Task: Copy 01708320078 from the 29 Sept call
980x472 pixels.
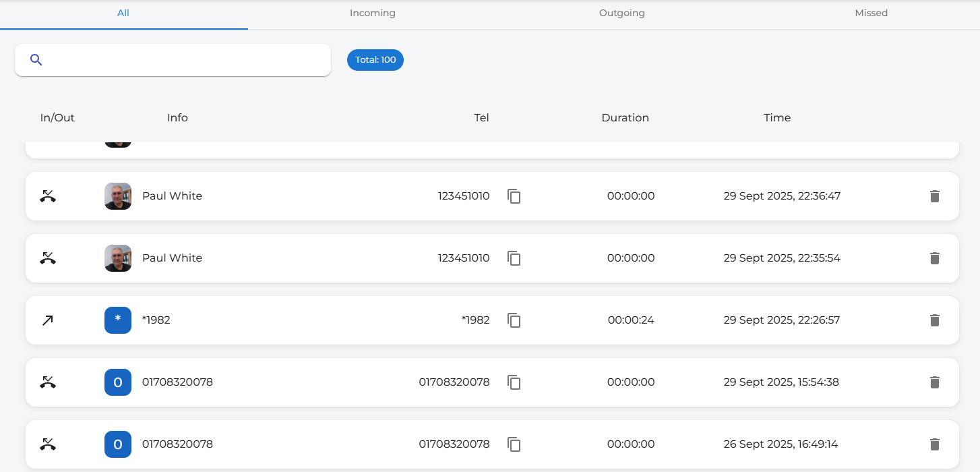Action: click(514, 382)
